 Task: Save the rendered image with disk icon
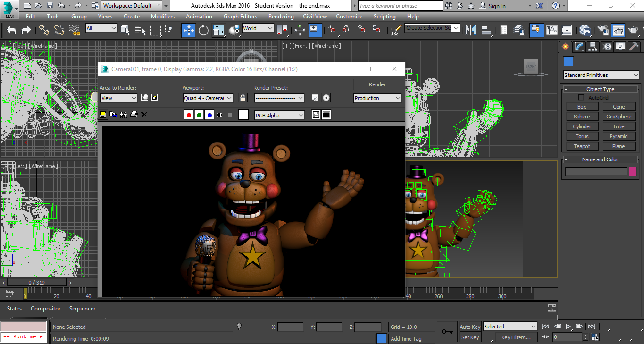tap(103, 115)
